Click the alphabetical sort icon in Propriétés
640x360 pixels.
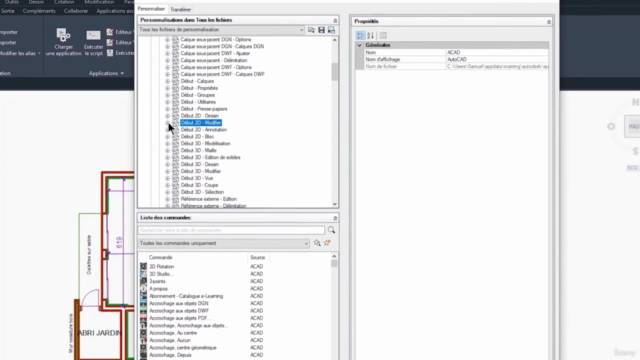click(370, 36)
